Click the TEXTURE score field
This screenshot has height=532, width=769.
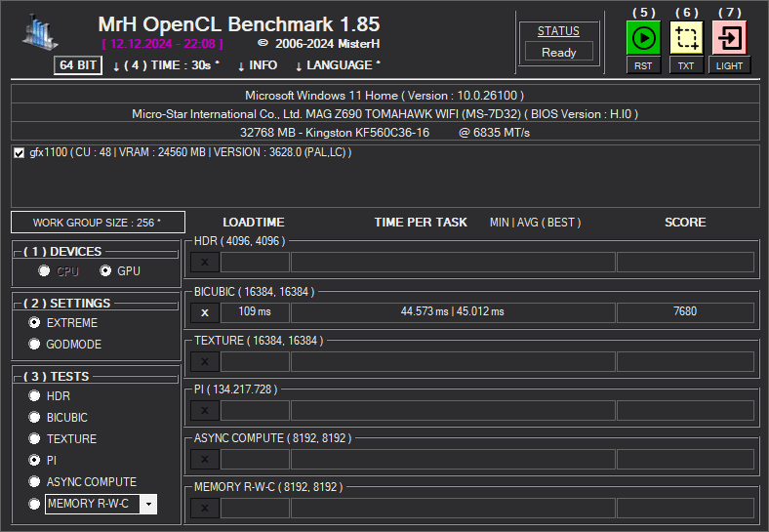click(685, 362)
